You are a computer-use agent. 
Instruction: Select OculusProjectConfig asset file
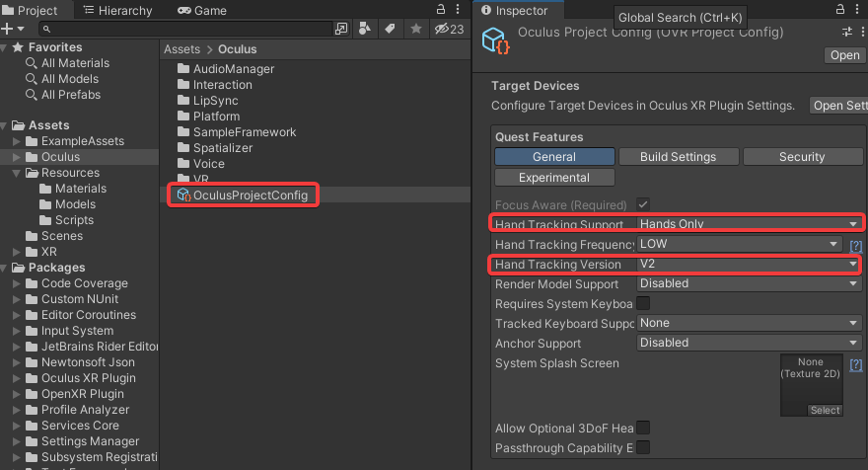(x=243, y=196)
